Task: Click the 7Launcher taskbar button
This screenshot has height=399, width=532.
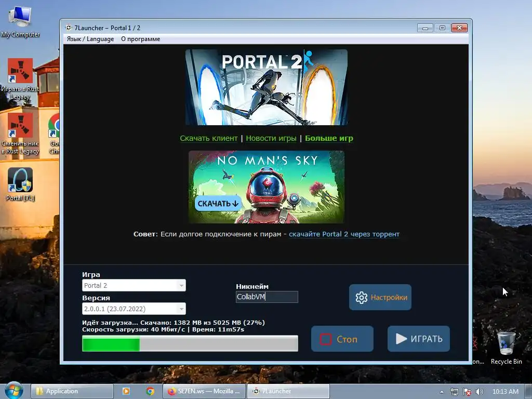Action: pyautogui.click(x=288, y=391)
